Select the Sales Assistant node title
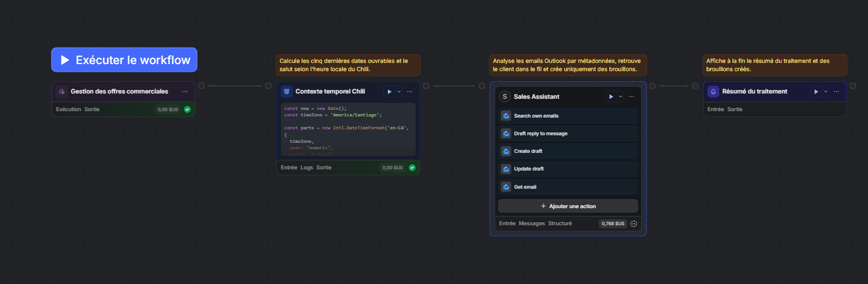The height and width of the screenshot is (284, 868). [x=537, y=96]
